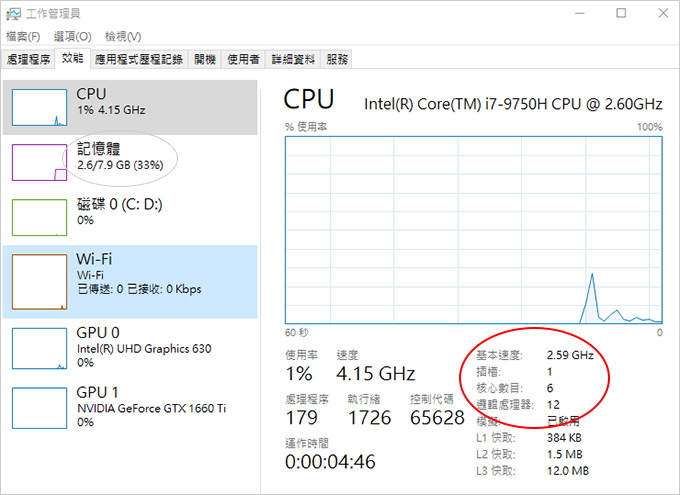Go to the 詳細資料 tab

[x=293, y=59]
